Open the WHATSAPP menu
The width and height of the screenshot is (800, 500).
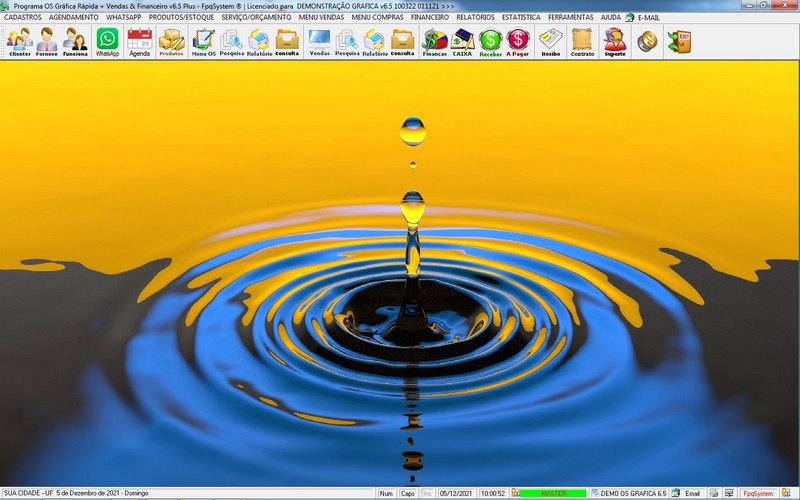pos(123,17)
